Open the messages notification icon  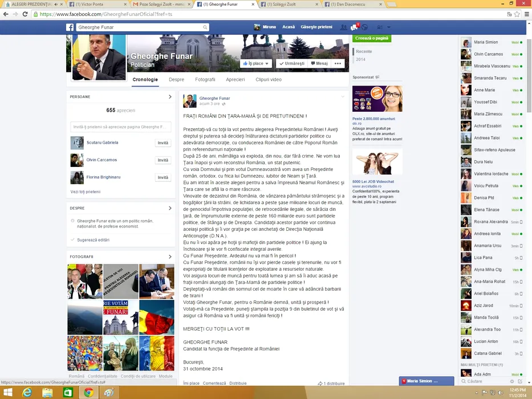[x=354, y=27]
